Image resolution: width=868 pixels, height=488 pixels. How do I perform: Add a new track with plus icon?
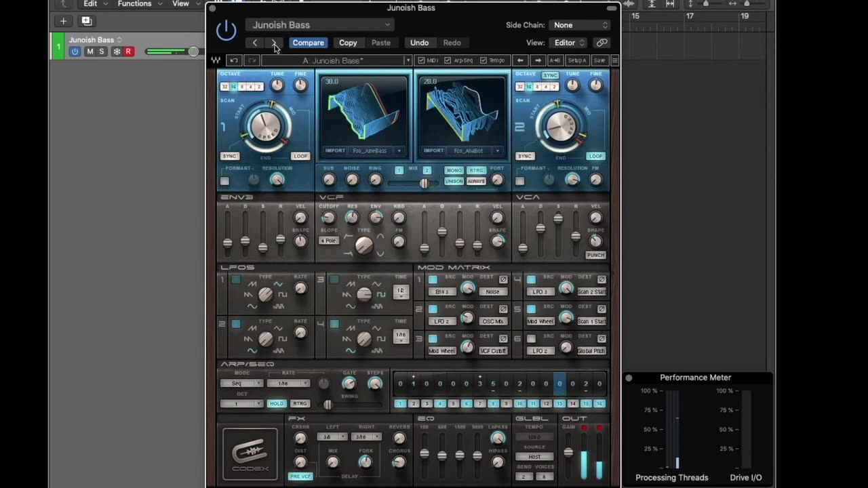pos(63,21)
